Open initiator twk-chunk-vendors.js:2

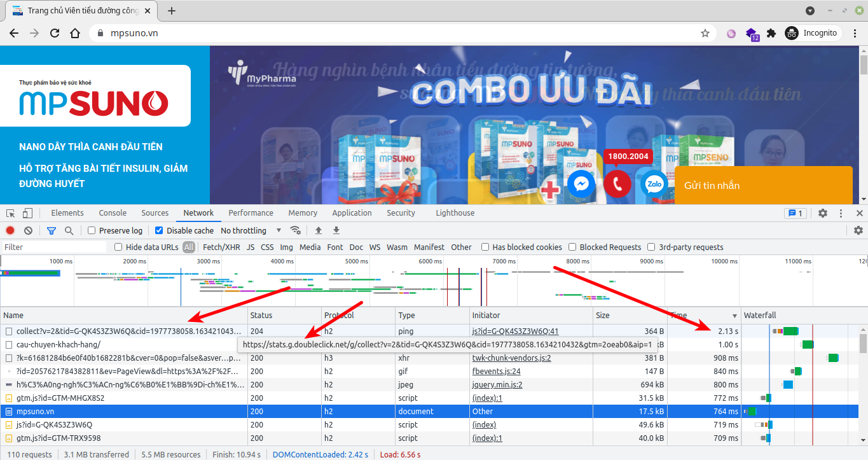point(511,358)
